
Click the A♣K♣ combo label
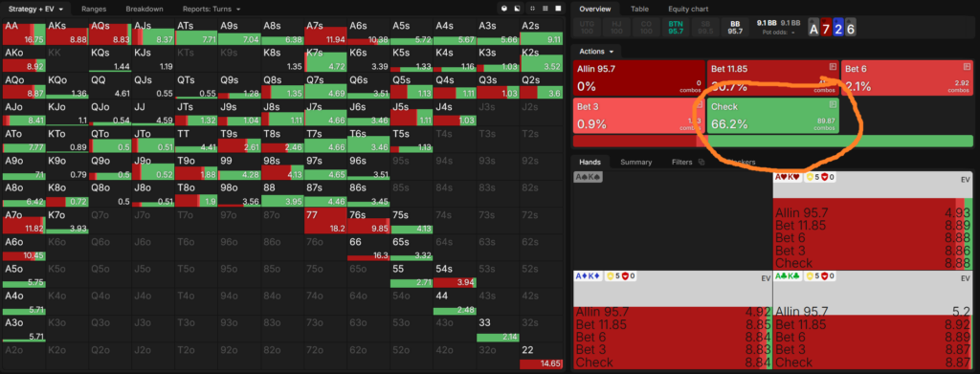(x=789, y=276)
